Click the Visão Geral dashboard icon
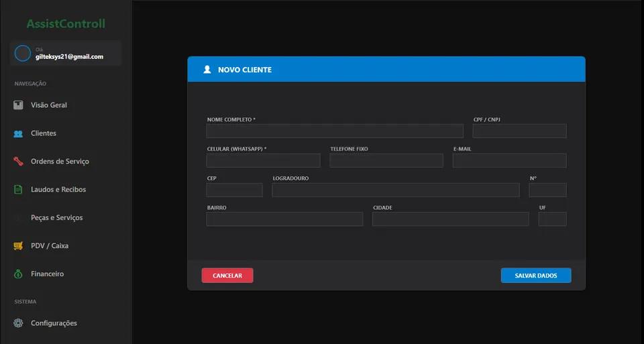 pyautogui.click(x=18, y=105)
